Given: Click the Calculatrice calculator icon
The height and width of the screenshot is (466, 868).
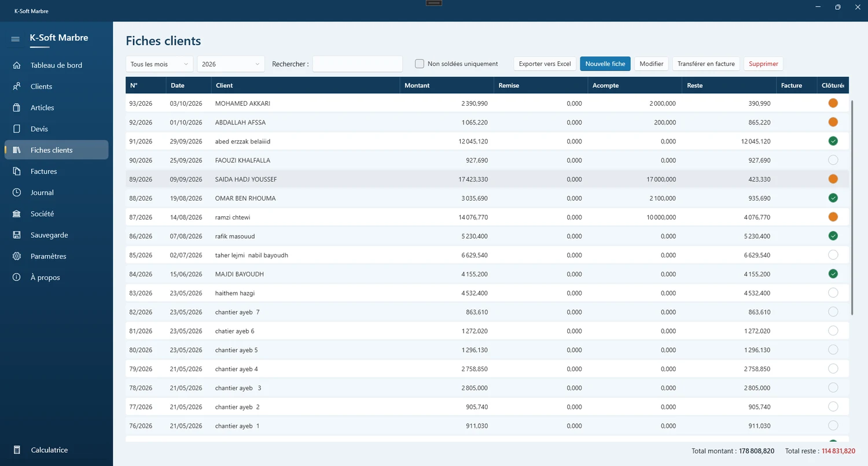Looking at the screenshot, I should tap(17, 450).
